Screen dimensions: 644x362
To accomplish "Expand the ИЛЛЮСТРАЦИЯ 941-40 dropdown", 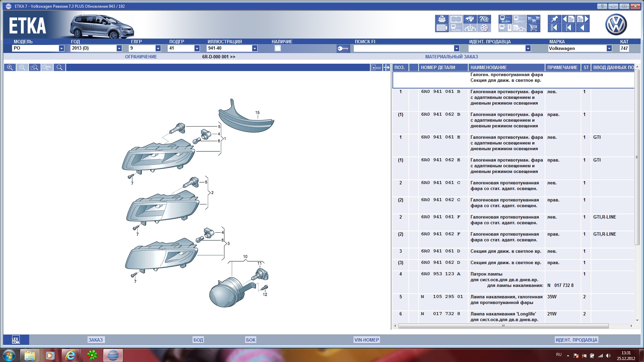I will [x=255, y=48].
